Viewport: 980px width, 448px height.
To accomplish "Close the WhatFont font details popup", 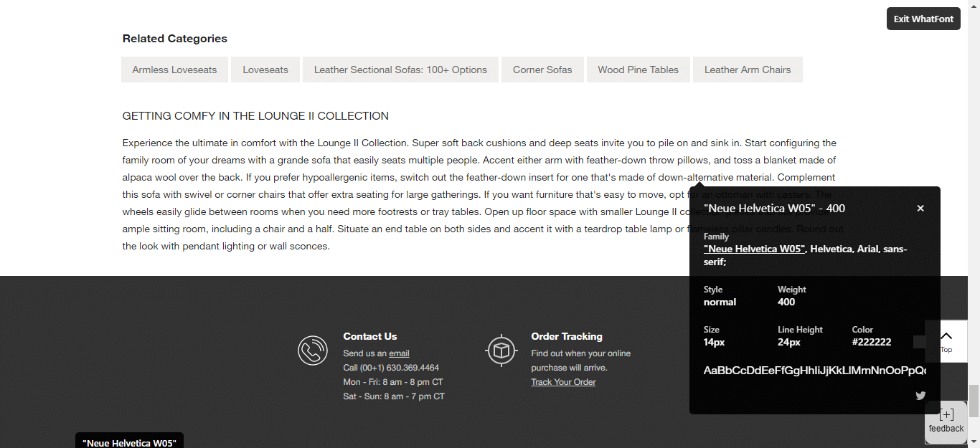I will click(920, 208).
